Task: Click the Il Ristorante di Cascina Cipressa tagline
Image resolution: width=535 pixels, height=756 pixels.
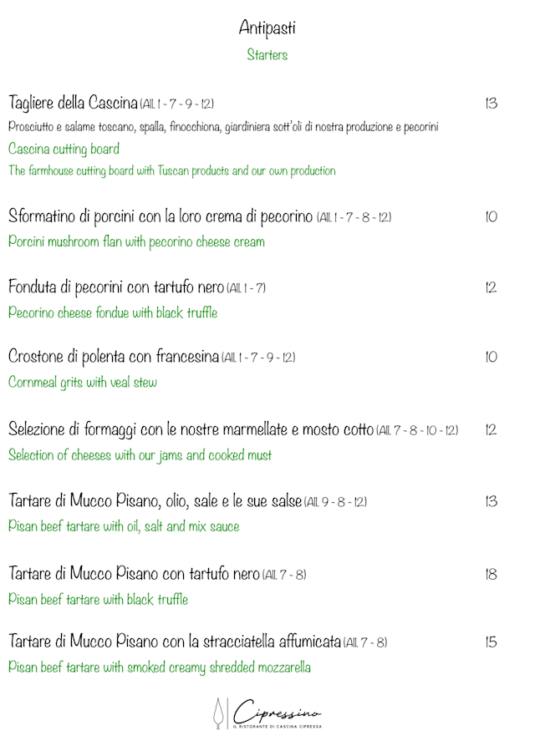Action: [x=277, y=727]
